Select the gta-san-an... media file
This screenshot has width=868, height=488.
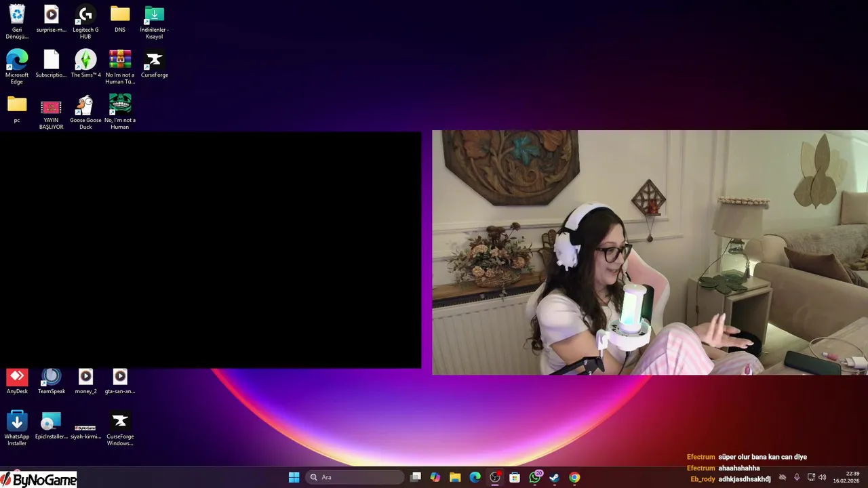pyautogui.click(x=120, y=381)
